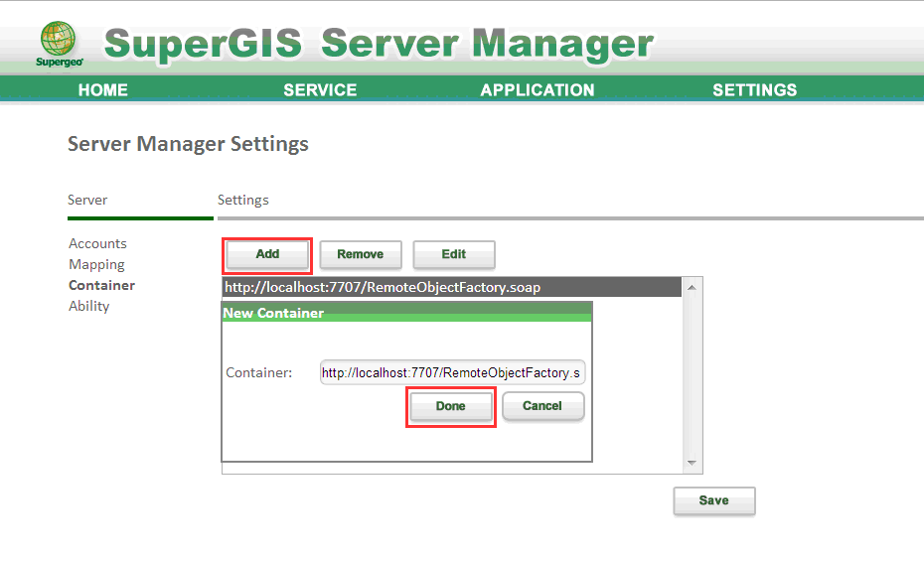Open the HOME navigation menu
Image resolution: width=924 pixels, height=561 pixels.
[103, 90]
